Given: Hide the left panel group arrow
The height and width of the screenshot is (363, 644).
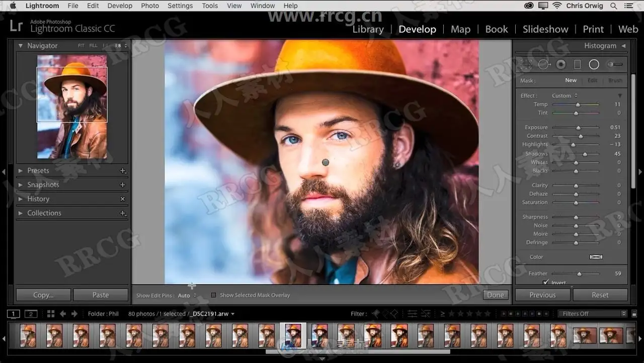Looking at the screenshot, I should click(4, 171).
